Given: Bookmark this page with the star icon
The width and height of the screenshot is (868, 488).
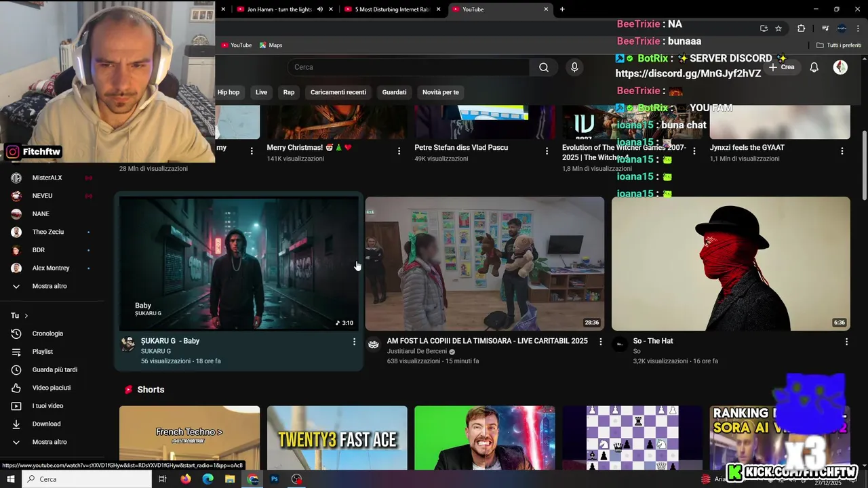Looking at the screenshot, I should 778,28.
